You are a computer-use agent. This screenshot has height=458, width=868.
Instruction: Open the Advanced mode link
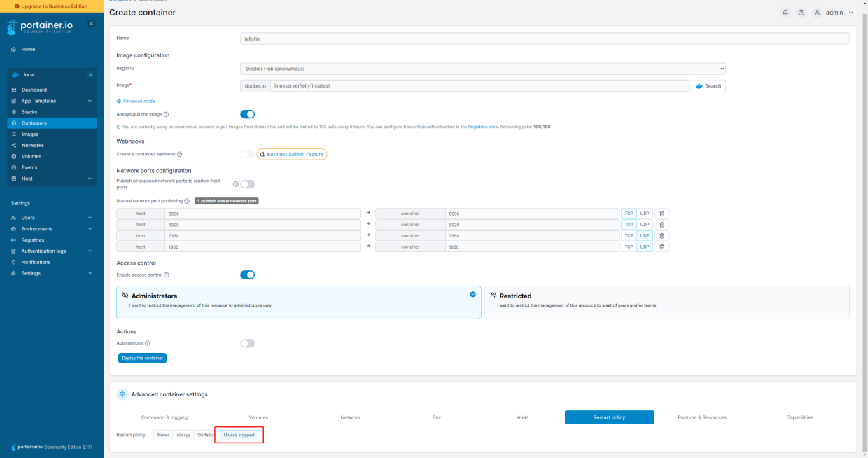(136, 102)
